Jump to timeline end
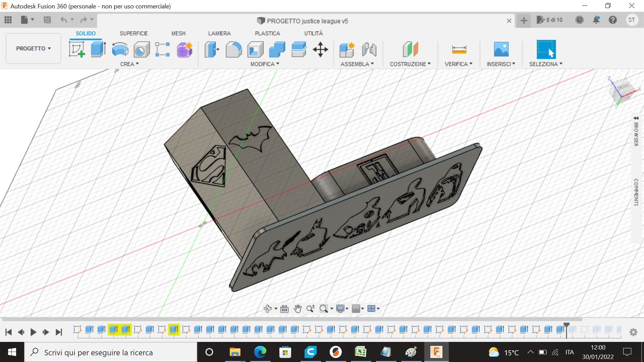Screen dimensions: 644x362 coord(59,332)
